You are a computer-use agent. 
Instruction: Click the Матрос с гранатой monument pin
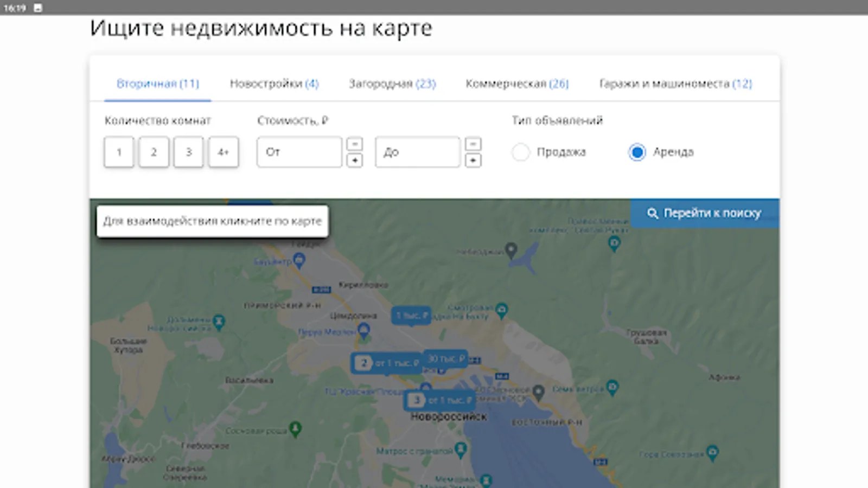[x=461, y=449]
